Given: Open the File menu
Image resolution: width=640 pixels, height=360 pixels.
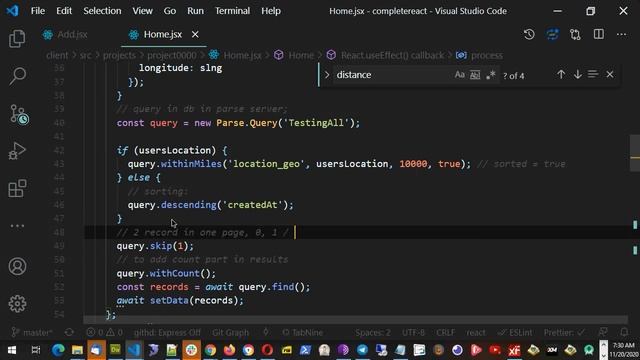Looking at the screenshot, I should pyautogui.click(x=38, y=11).
